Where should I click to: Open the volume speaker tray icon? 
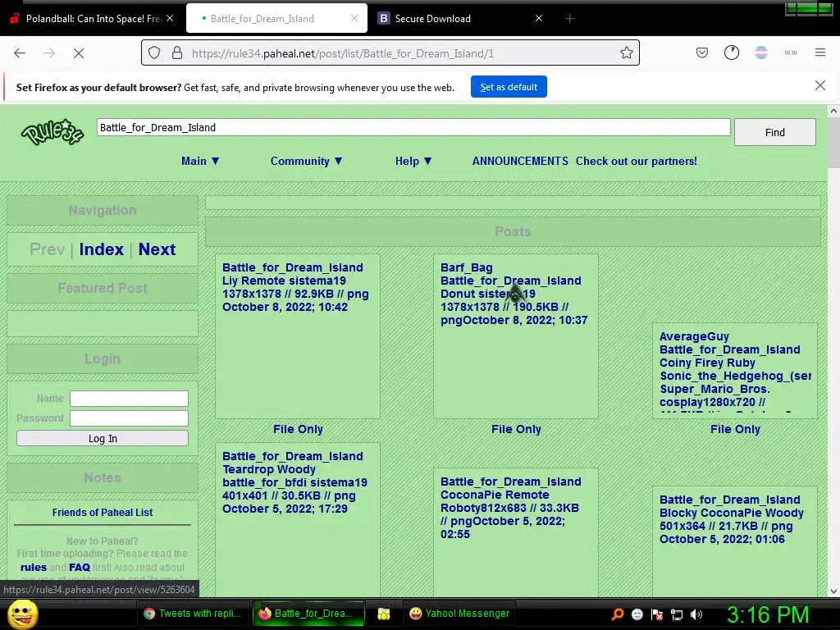696,614
